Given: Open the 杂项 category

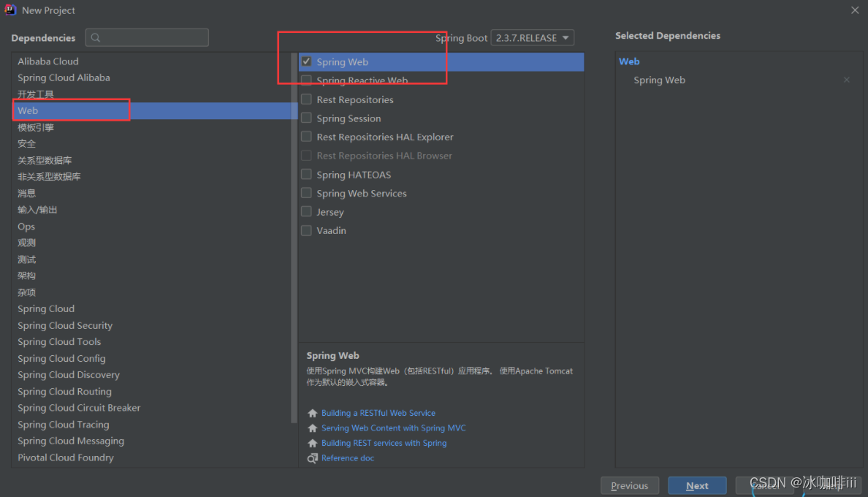Looking at the screenshot, I should (151, 292).
